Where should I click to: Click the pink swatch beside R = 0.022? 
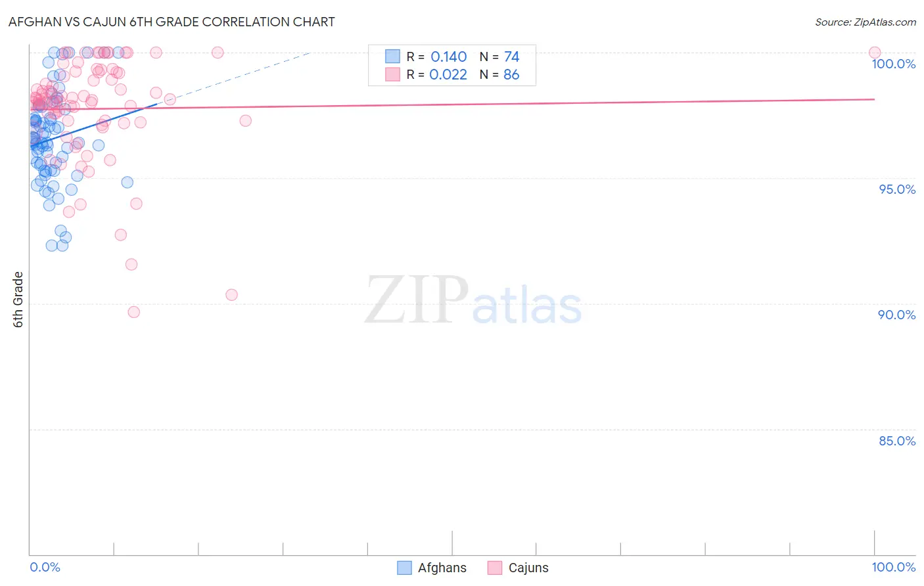click(392, 74)
